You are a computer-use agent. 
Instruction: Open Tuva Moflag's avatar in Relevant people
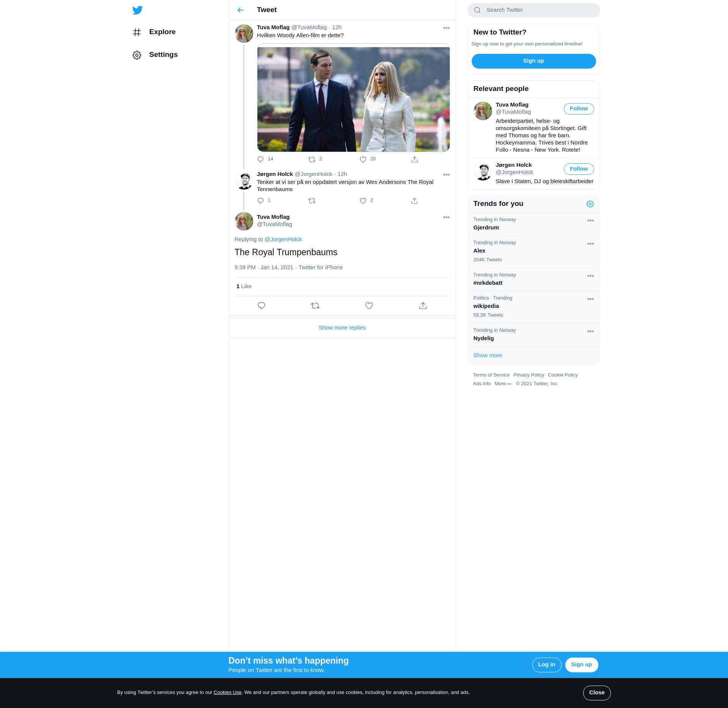click(x=483, y=111)
